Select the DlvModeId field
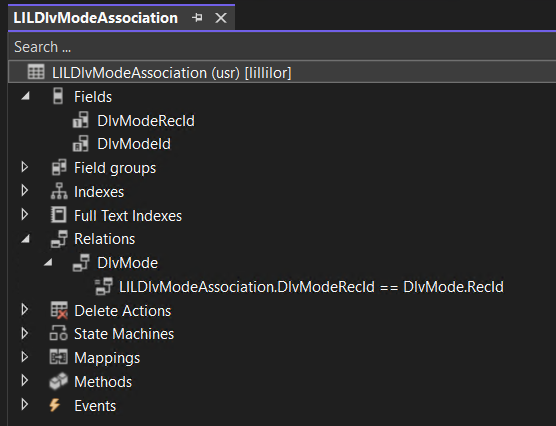Screen dimensions: 556x426 (134, 144)
